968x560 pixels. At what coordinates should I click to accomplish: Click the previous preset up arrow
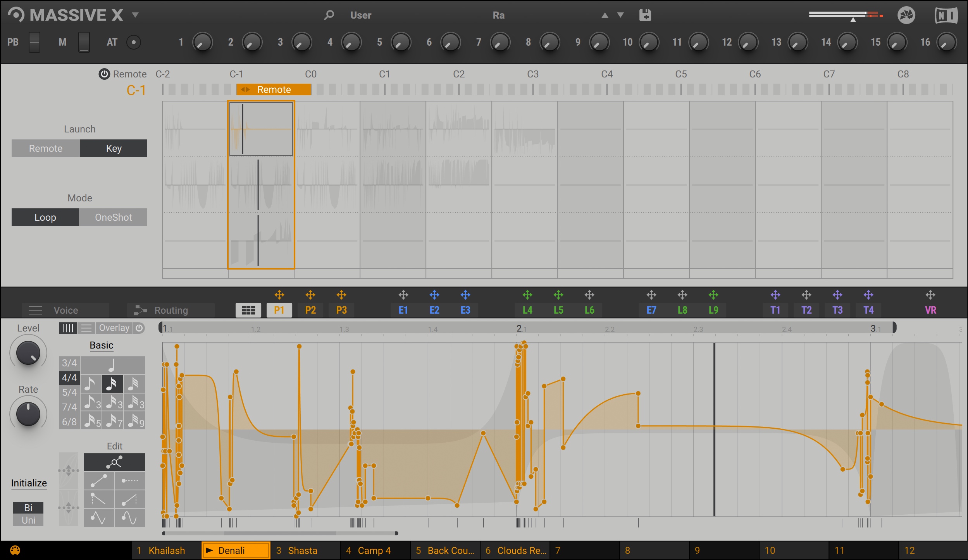pos(606,15)
